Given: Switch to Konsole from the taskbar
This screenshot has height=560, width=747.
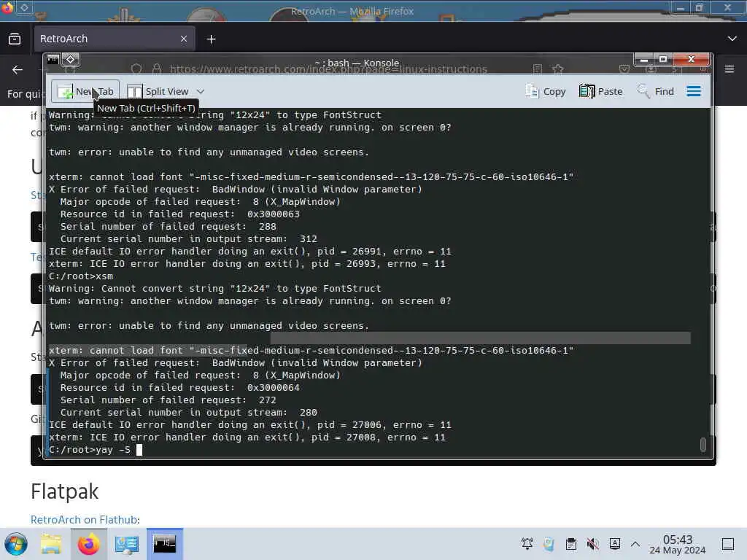Looking at the screenshot, I should [164, 544].
